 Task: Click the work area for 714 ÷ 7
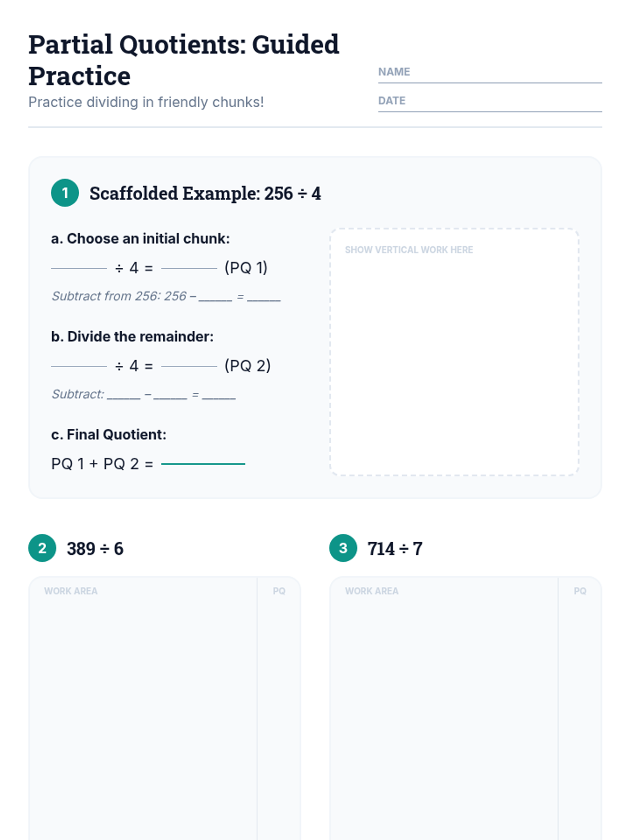(444, 709)
